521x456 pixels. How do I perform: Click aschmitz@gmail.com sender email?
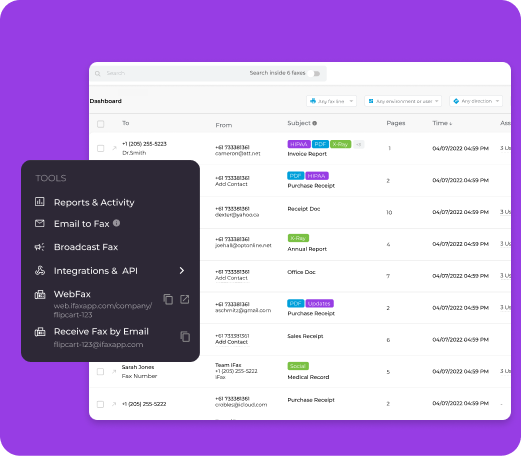(243, 310)
